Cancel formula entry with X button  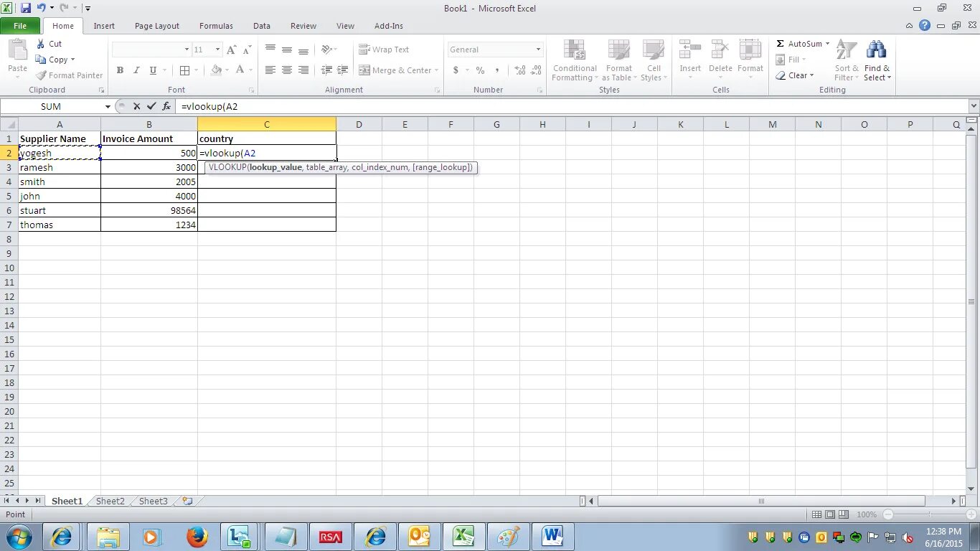click(x=136, y=106)
